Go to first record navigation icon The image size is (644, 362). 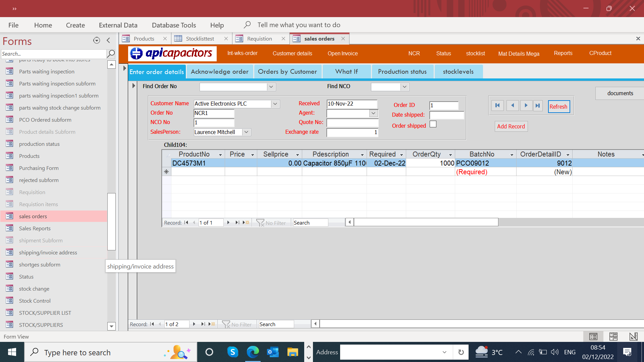coord(497,106)
